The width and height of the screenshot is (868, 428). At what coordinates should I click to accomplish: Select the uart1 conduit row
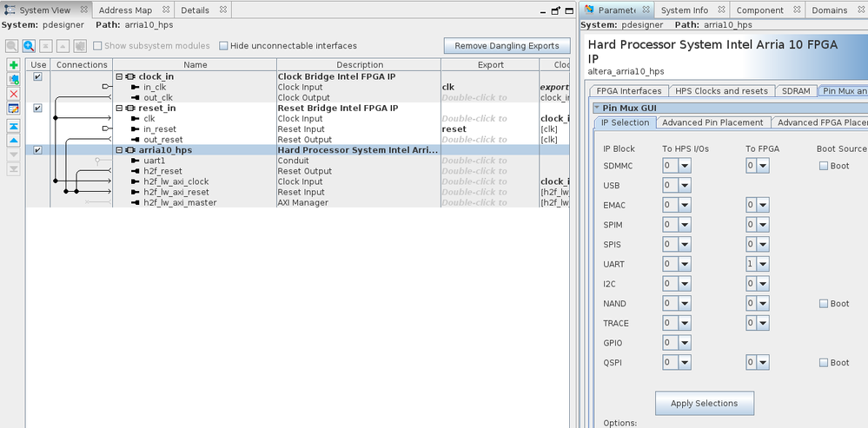(x=298, y=161)
